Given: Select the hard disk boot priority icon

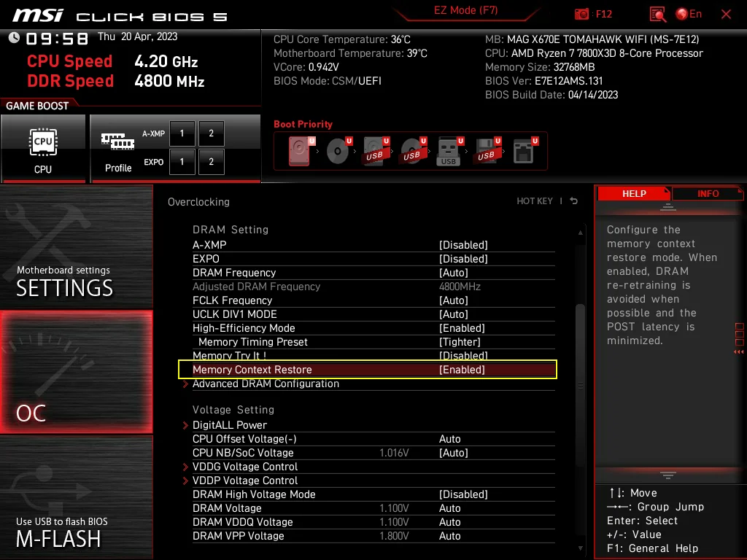Looking at the screenshot, I should [300, 152].
